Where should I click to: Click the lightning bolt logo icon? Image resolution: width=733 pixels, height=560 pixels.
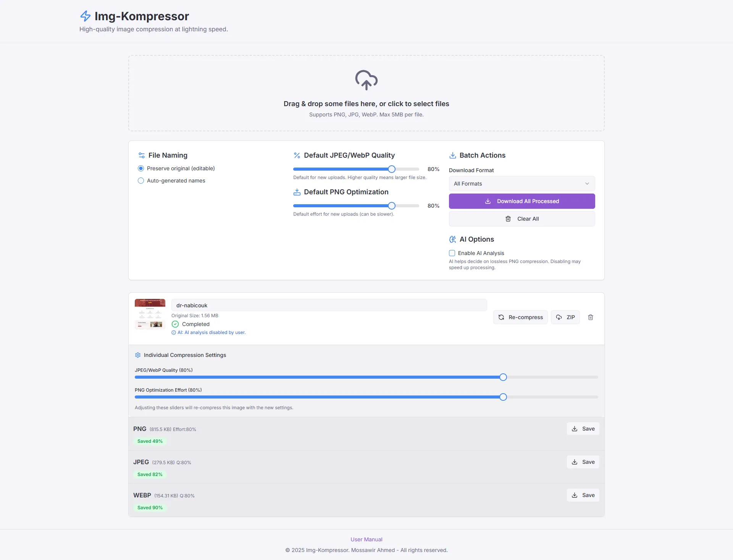86,16
